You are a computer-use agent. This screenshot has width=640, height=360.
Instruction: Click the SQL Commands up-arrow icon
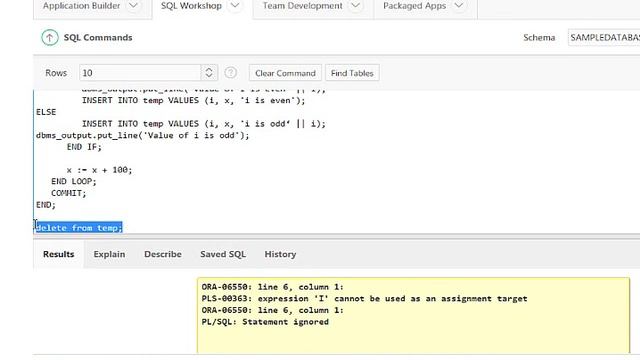(x=50, y=38)
